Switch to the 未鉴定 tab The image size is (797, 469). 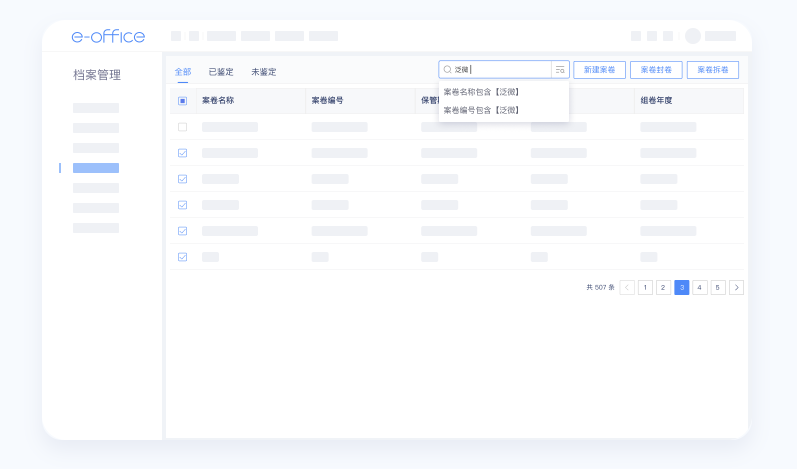pyautogui.click(x=263, y=72)
